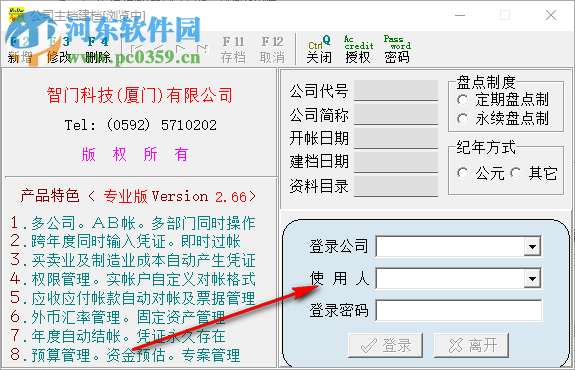Click the 使用人 combo box field
The width and height of the screenshot is (575, 370).
458,279
